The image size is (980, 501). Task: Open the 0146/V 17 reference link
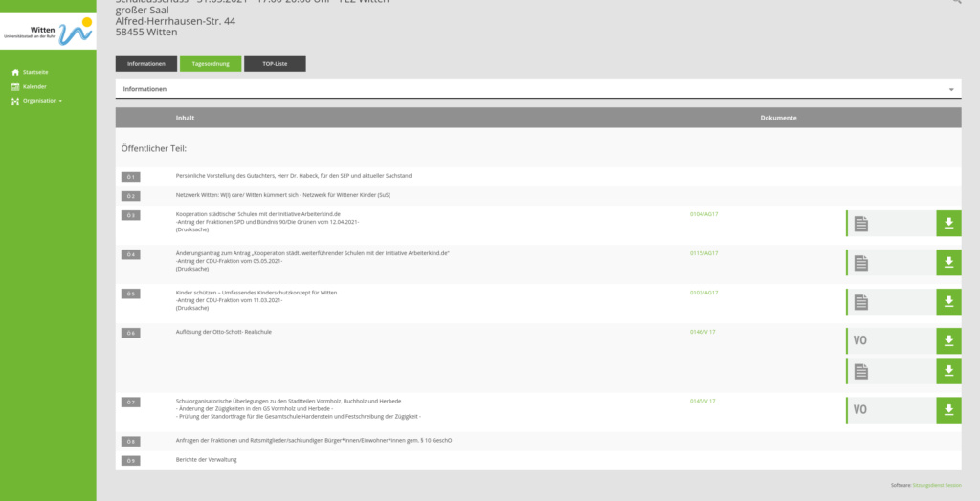pyautogui.click(x=702, y=332)
